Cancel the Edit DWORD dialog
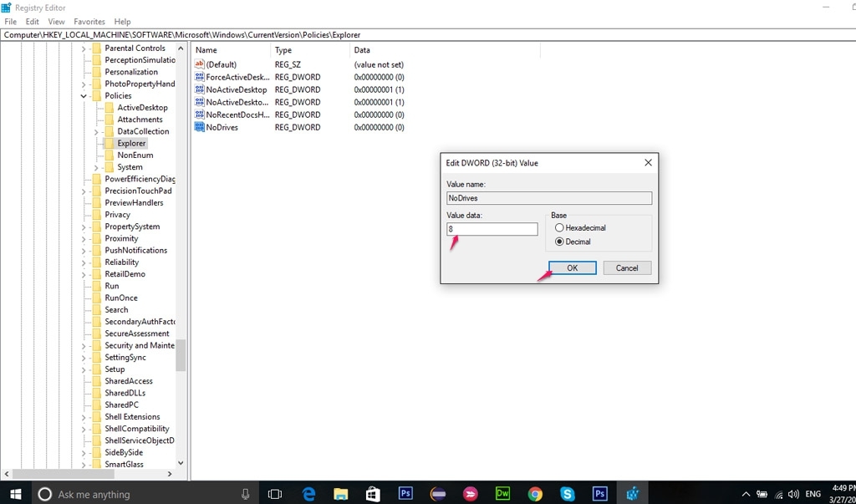 click(627, 268)
